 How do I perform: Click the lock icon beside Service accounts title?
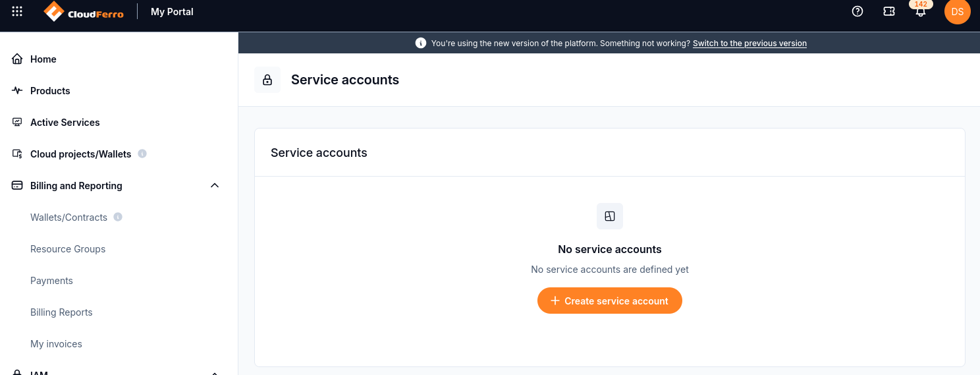point(267,80)
